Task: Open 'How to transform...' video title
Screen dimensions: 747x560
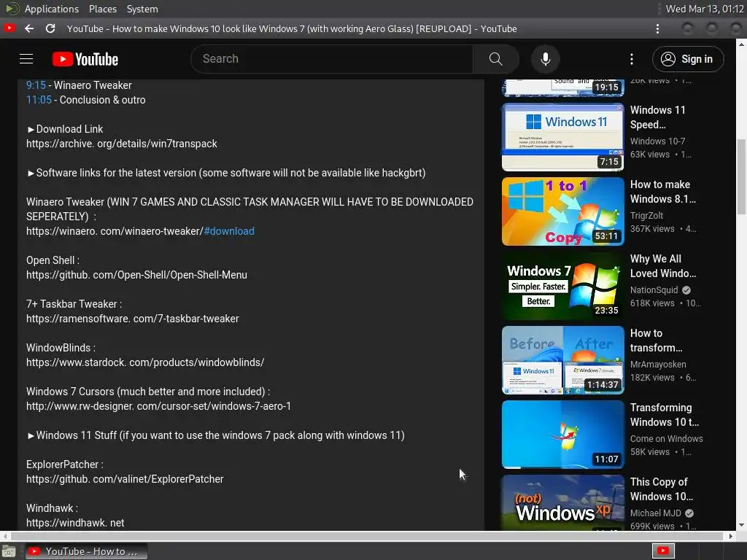Action: (656, 340)
